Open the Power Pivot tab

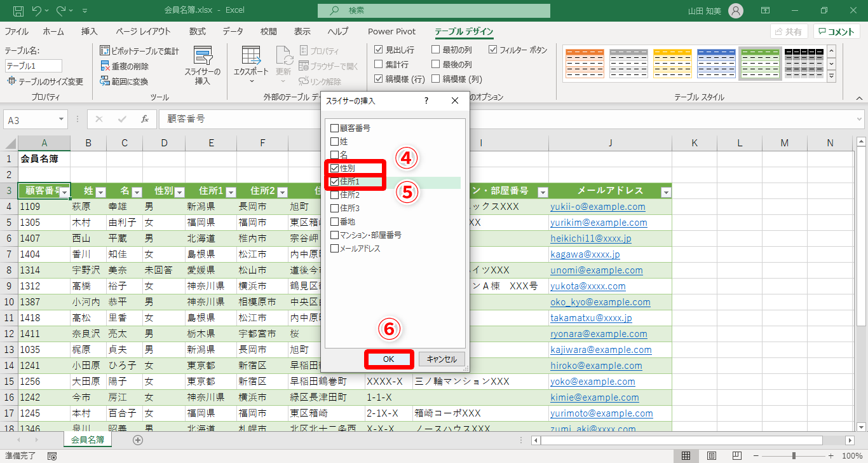pos(392,32)
